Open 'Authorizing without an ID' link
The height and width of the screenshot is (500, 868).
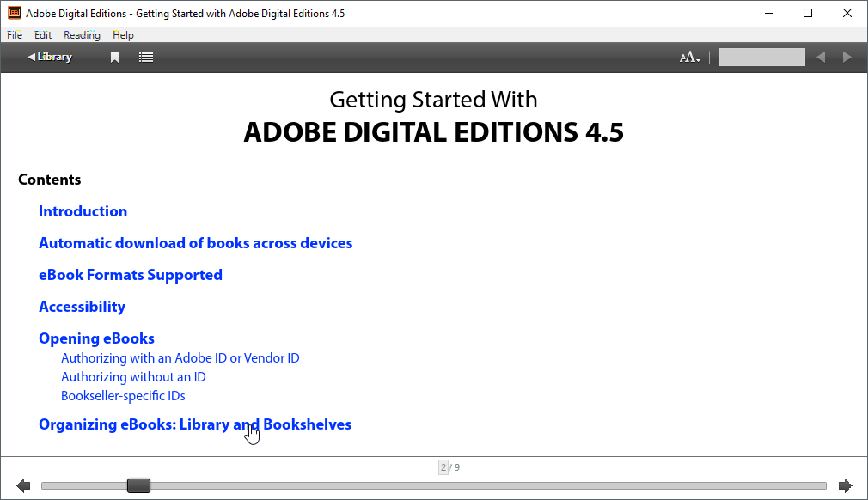[133, 377]
